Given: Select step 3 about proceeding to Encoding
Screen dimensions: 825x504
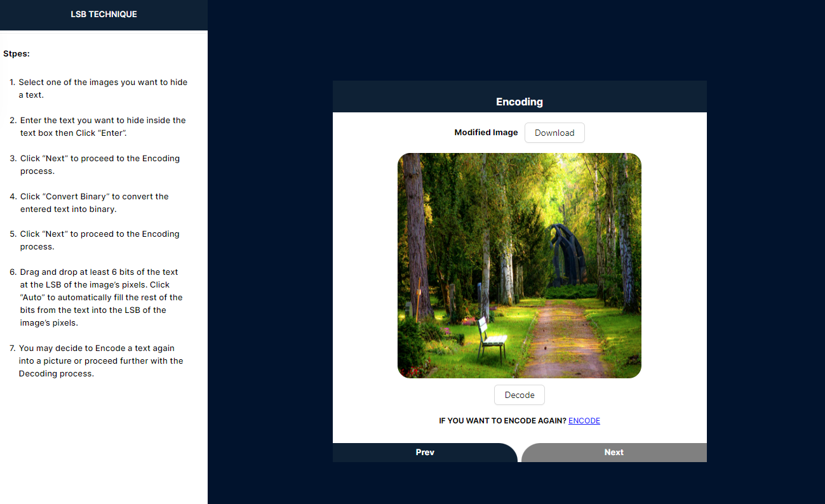Looking at the screenshot, I should click(x=100, y=164).
